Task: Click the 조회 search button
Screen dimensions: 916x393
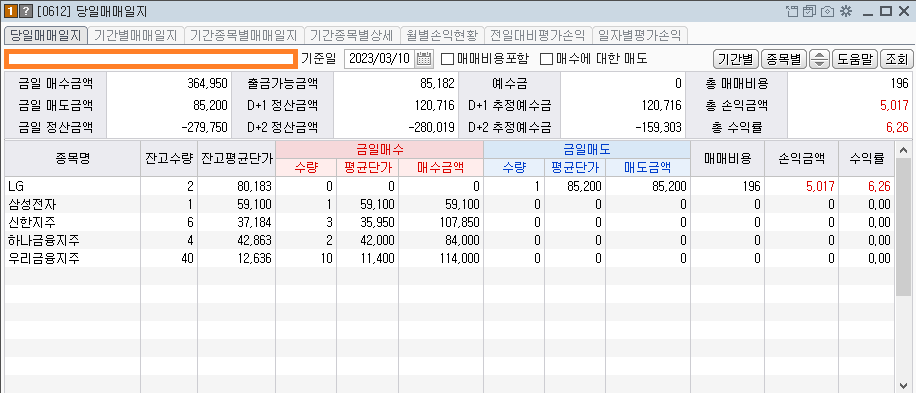Action: point(896,59)
